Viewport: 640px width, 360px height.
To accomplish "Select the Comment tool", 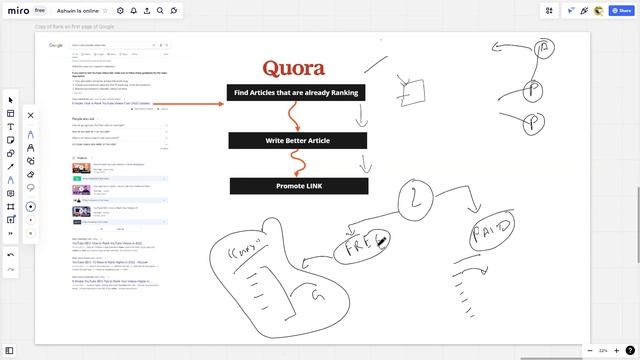I will pyautogui.click(x=11, y=193).
